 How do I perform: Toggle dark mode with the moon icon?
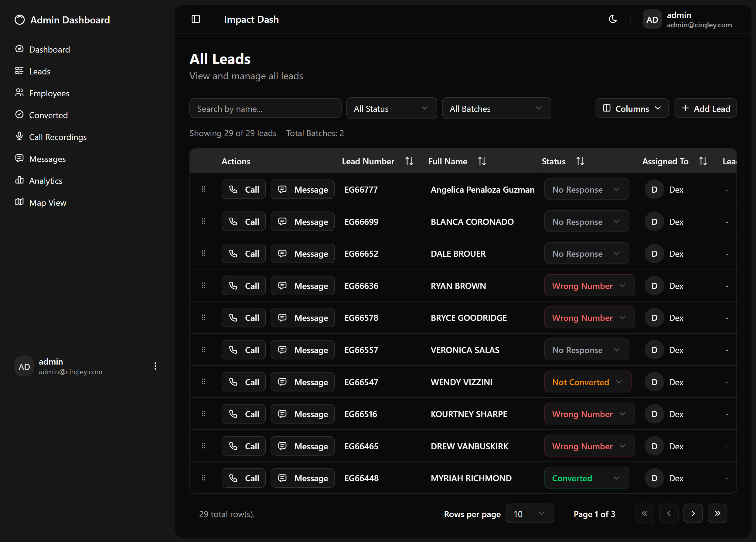tap(613, 19)
